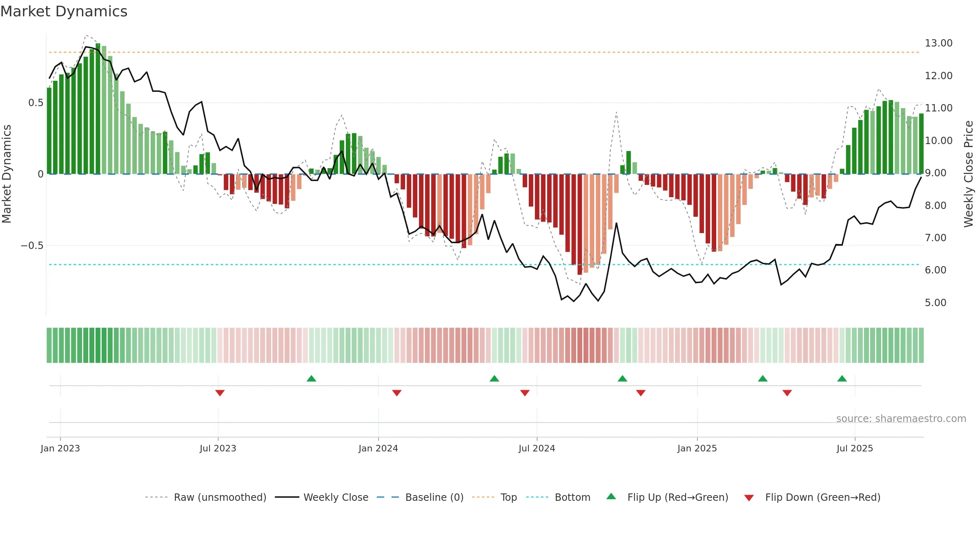Click the green triangle icon in the legend
The width and height of the screenshot is (980, 551).
point(611,496)
